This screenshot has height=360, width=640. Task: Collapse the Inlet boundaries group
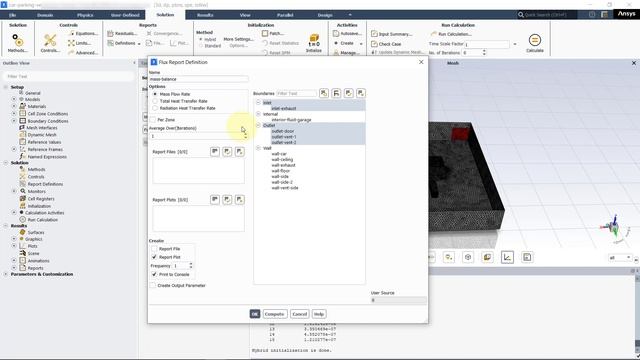tap(258, 102)
